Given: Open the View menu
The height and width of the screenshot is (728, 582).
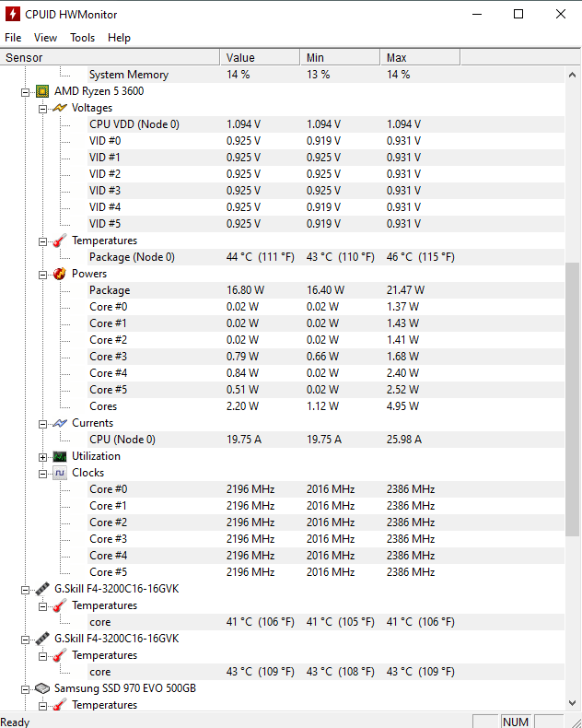Looking at the screenshot, I should [x=45, y=38].
